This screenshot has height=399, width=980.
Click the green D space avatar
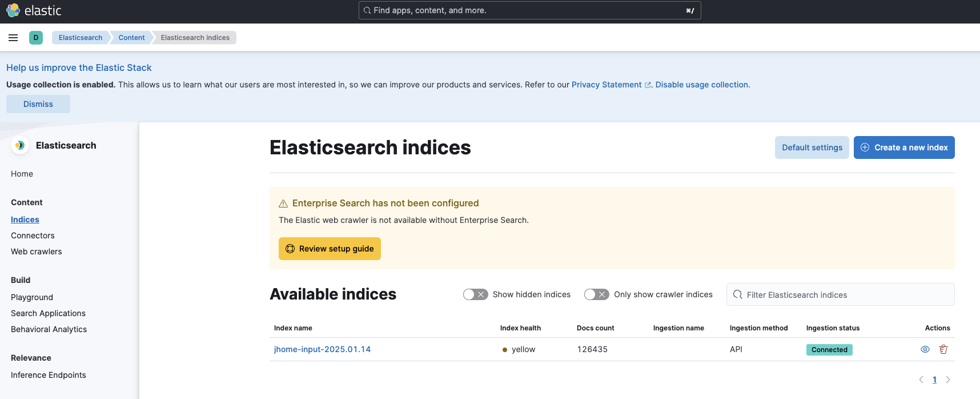36,38
